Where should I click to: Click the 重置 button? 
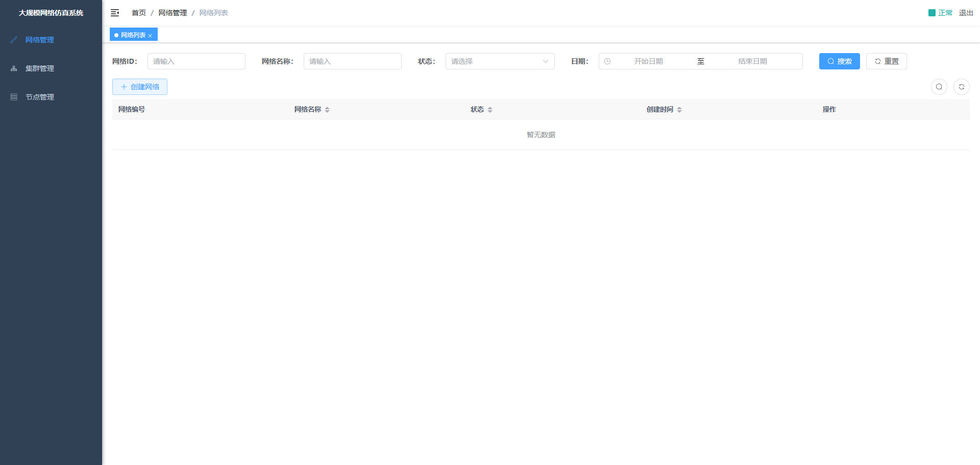886,61
